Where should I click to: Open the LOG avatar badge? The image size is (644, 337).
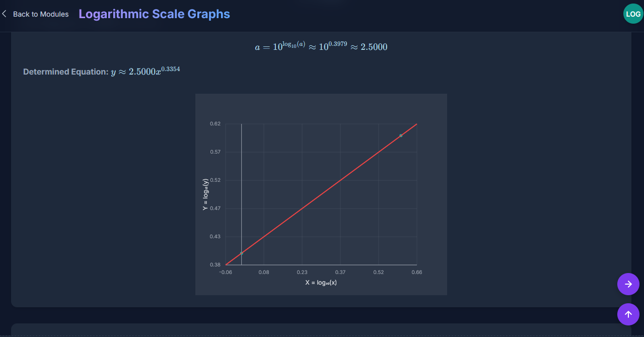[633, 14]
